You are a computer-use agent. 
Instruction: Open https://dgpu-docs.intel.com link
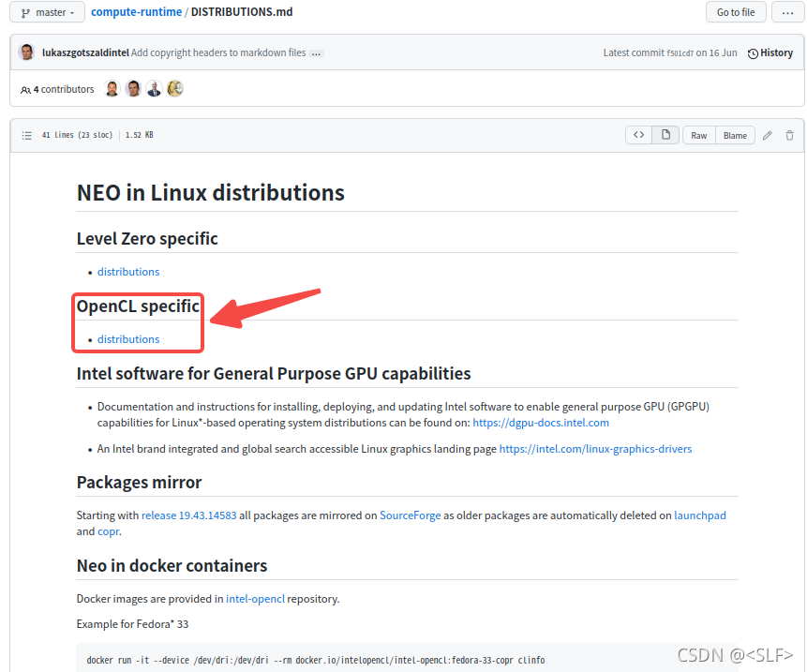tap(541, 423)
